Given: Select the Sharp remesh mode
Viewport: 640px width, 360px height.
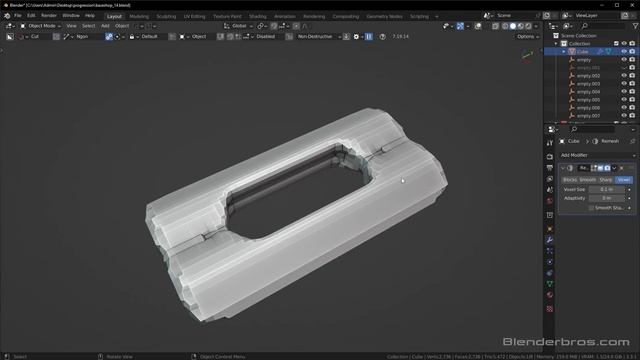Looking at the screenshot, I should coord(606,180).
